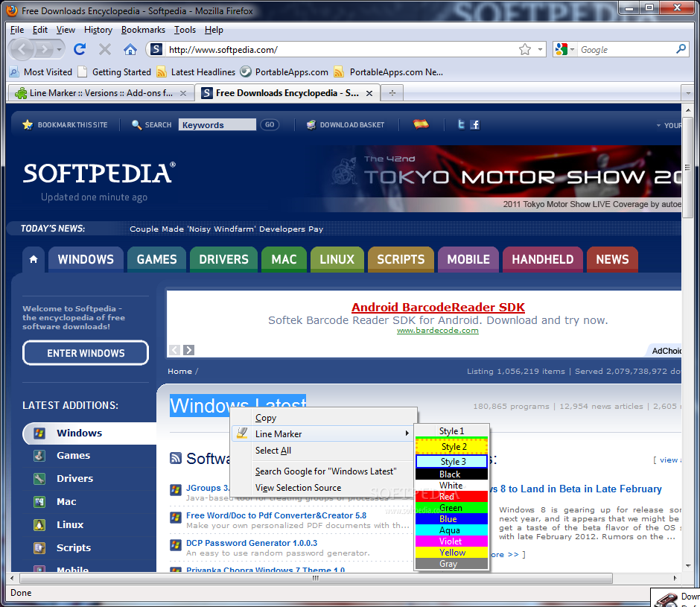Click the previous ad arrow button
The height and width of the screenshot is (607, 700).
point(174,350)
